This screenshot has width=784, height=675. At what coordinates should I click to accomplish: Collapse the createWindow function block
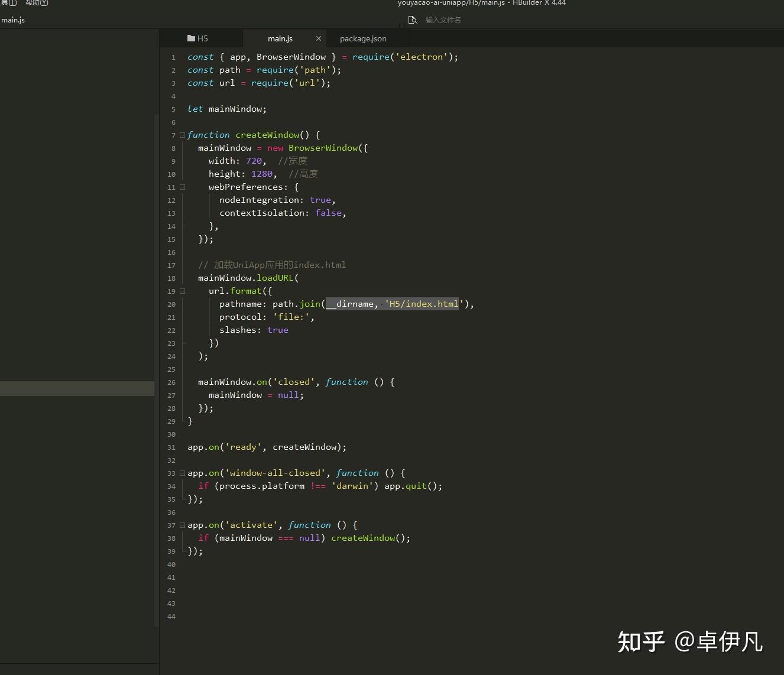pyautogui.click(x=182, y=135)
